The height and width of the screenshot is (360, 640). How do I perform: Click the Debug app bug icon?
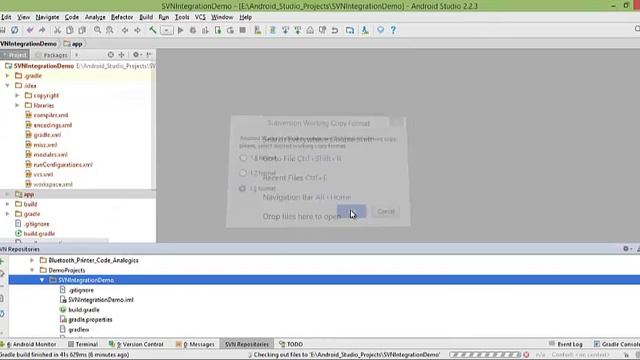(x=193, y=30)
